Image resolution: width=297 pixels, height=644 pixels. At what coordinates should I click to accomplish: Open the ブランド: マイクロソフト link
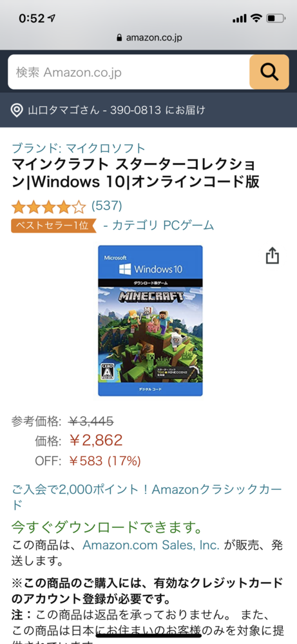(x=79, y=148)
